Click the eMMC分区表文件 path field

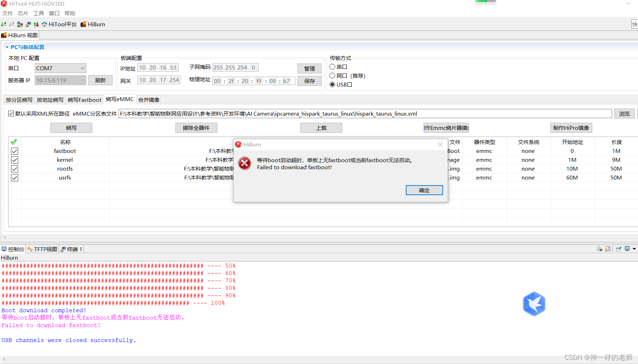[x=365, y=114]
